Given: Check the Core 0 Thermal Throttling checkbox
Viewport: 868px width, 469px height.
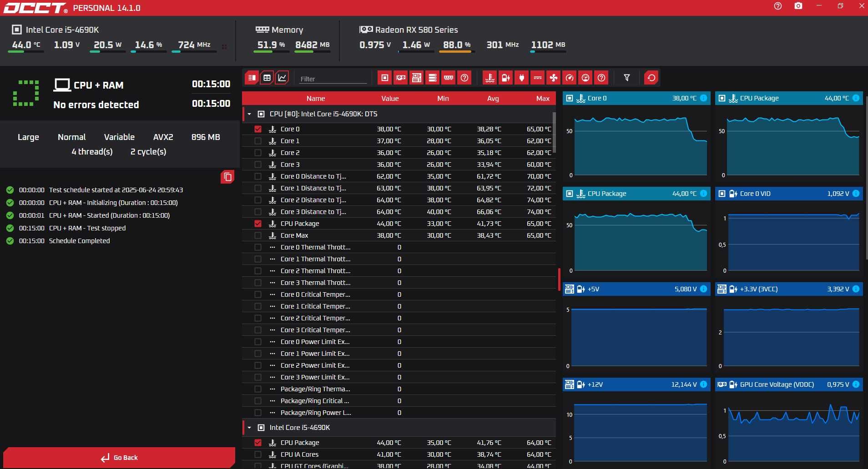Looking at the screenshot, I should point(258,247).
